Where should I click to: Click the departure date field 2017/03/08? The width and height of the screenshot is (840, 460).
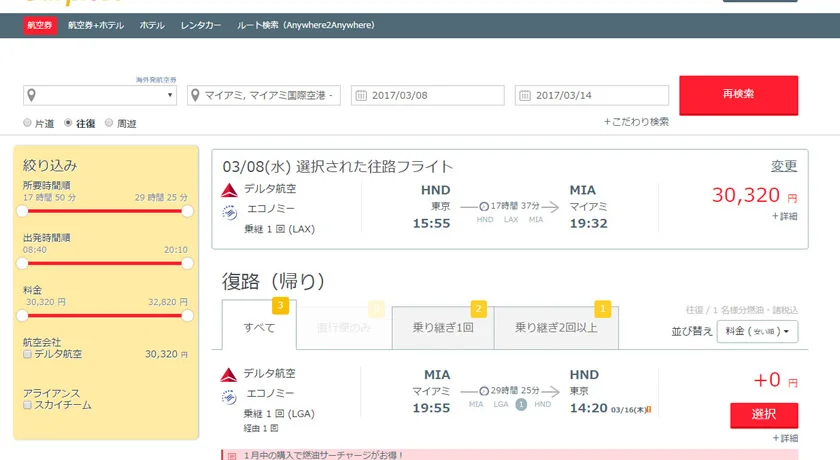coord(428,95)
